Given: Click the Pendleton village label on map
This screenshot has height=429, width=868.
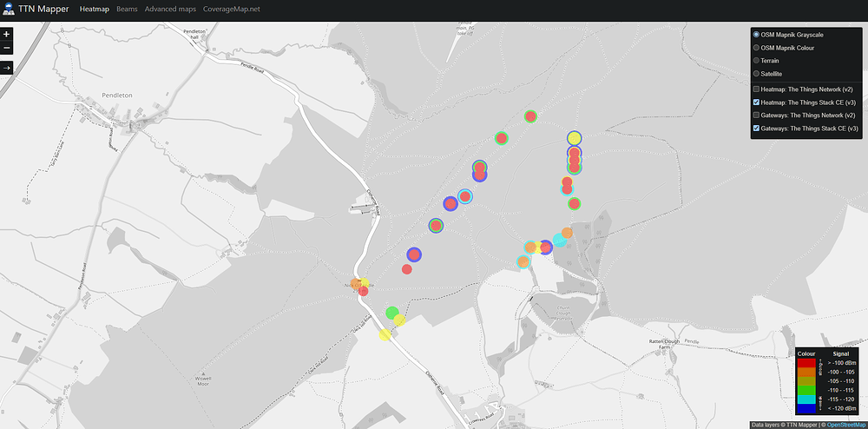Looking at the screenshot, I should (x=117, y=96).
